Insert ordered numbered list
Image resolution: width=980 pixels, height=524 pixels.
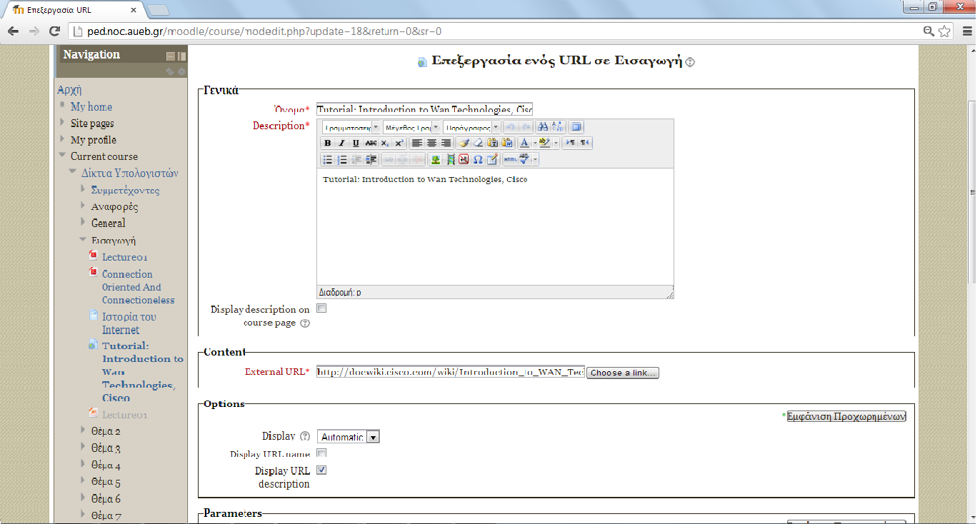click(x=342, y=159)
